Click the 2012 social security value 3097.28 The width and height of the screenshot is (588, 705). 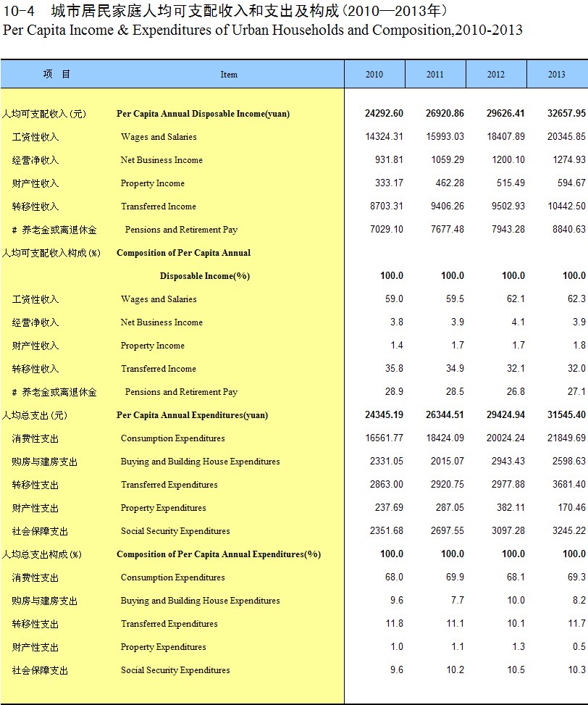pyautogui.click(x=506, y=530)
